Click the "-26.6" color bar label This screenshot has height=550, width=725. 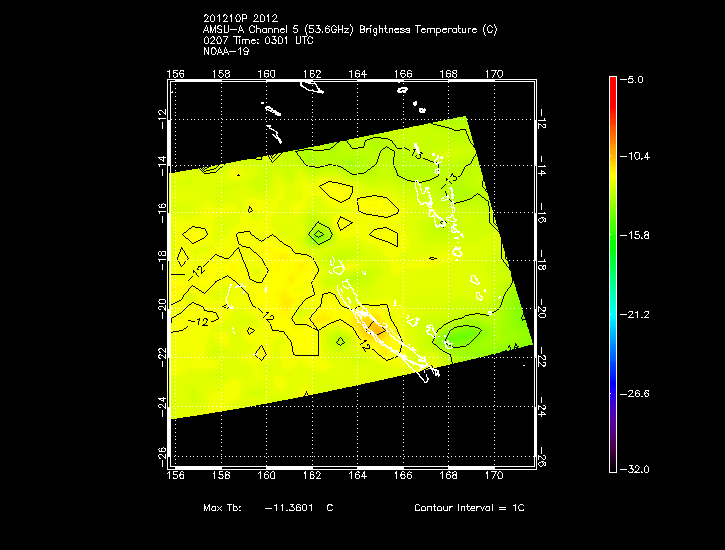click(635, 394)
